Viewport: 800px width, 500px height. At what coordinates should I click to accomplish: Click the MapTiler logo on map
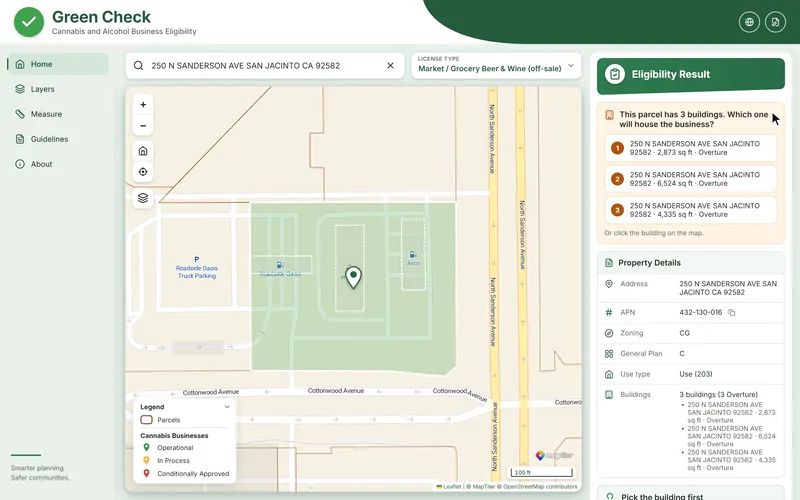[554, 455]
